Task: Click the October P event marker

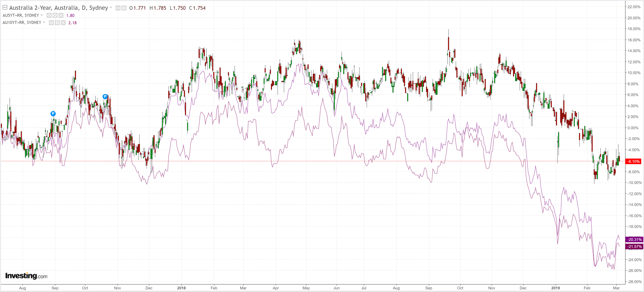Action: coord(105,97)
